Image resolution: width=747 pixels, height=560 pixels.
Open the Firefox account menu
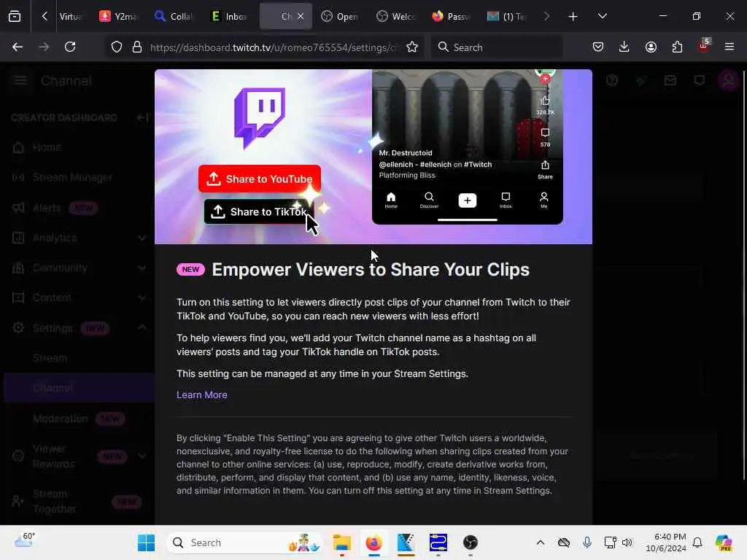(651, 47)
